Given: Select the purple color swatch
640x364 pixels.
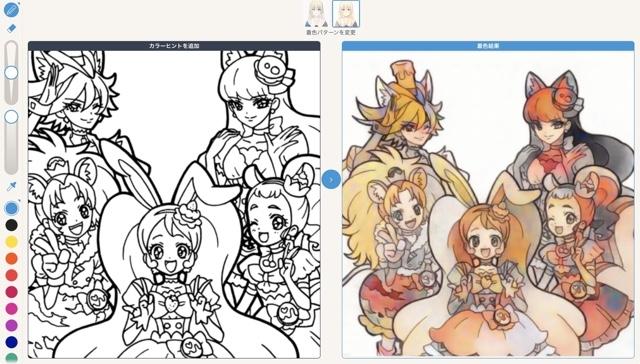Looking at the screenshot, I should click(11, 325).
